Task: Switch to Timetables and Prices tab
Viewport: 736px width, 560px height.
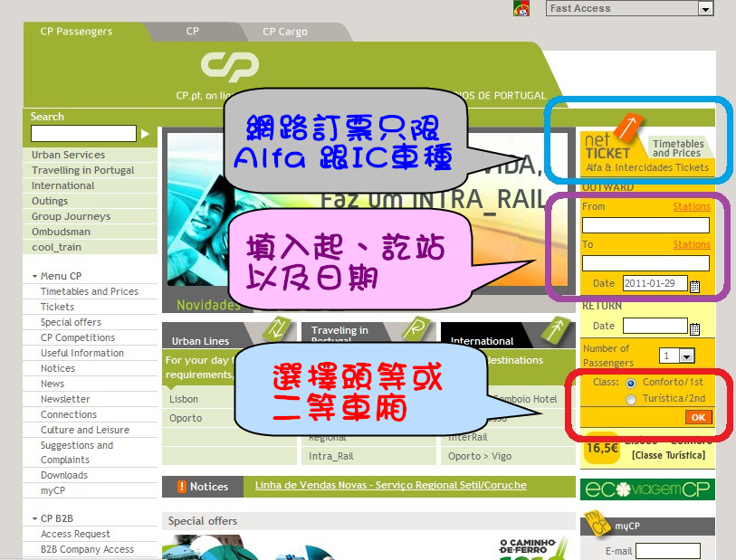Action: (x=678, y=148)
